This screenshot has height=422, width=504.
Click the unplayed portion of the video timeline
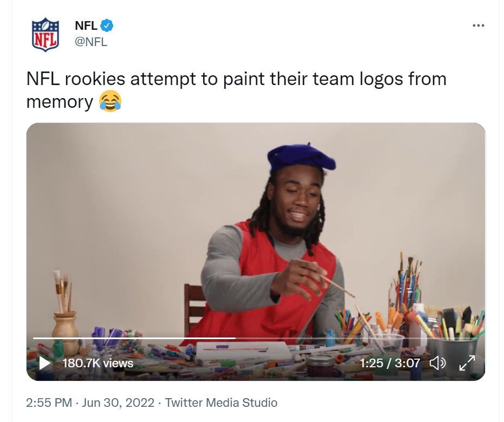click(357, 338)
